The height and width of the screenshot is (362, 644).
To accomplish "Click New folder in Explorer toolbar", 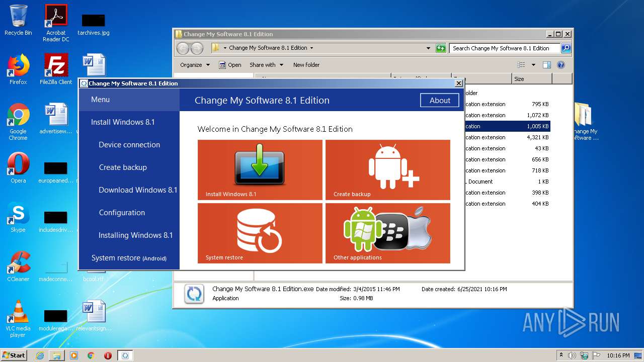I will point(306,65).
